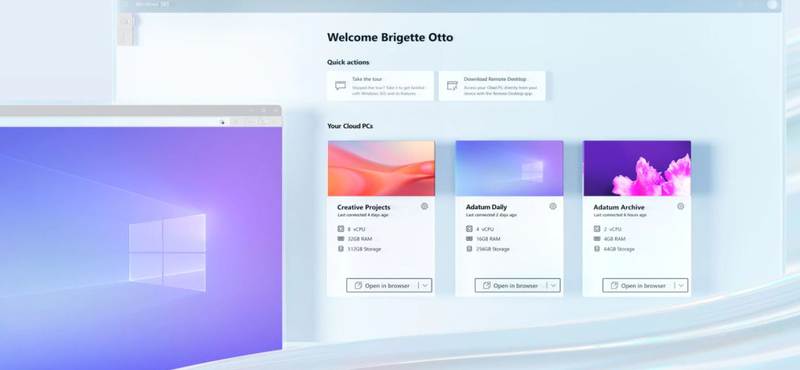Screen dimensions: 800x370
Task: Click the "Welcome Brigette Otto" heading
Action: click(390, 37)
